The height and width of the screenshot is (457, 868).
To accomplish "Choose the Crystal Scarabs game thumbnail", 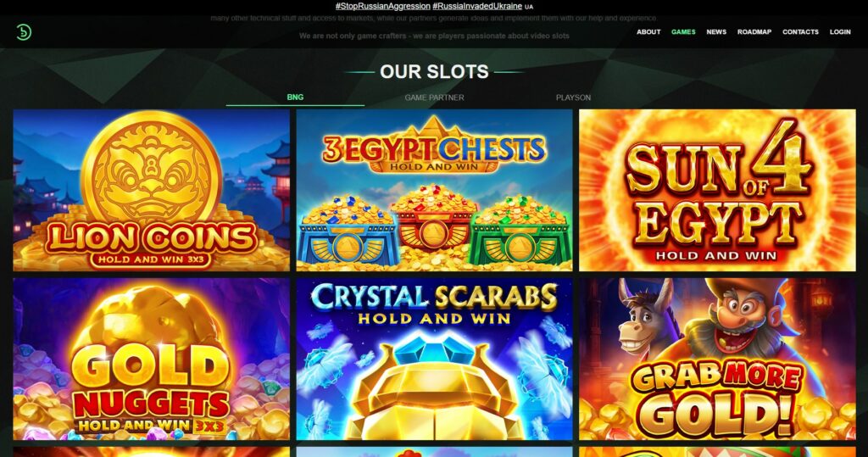I will coord(434,359).
